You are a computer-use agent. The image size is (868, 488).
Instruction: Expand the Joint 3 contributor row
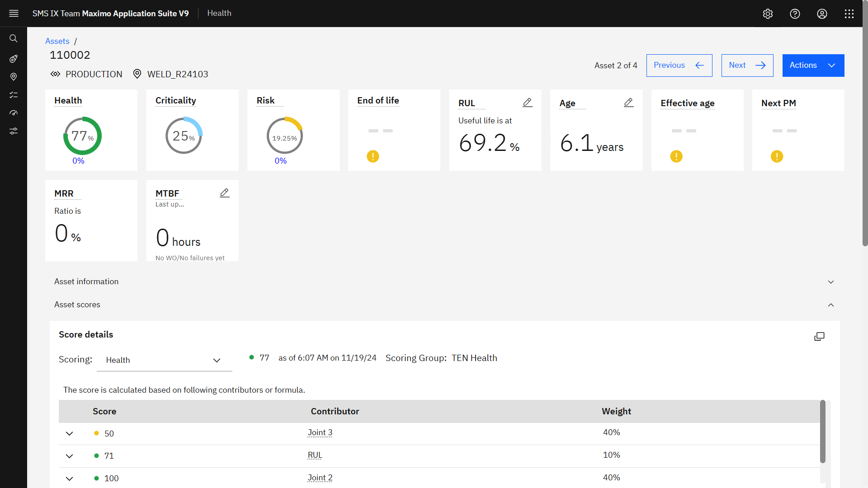tap(69, 433)
